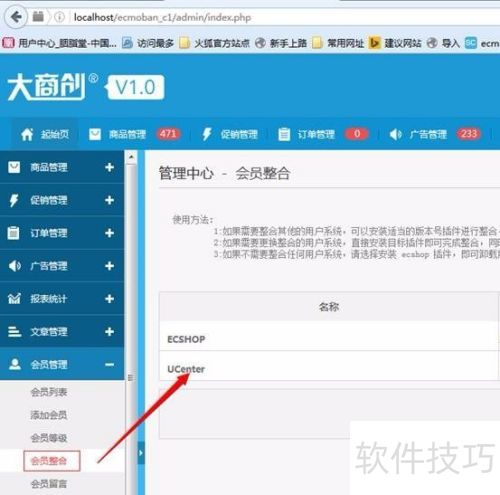Click the chart icon beside 报表统计 in sidebar
500x495 pixels.
[14, 299]
